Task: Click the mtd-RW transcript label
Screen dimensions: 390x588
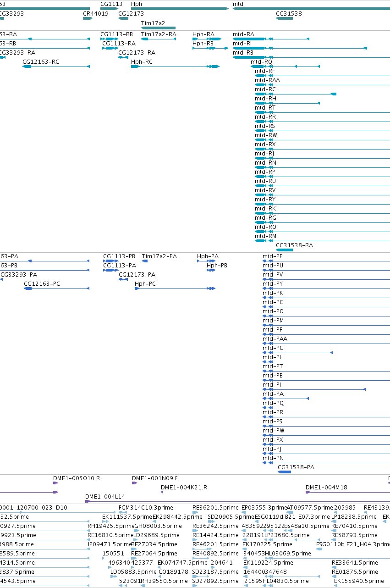Action: point(266,135)
